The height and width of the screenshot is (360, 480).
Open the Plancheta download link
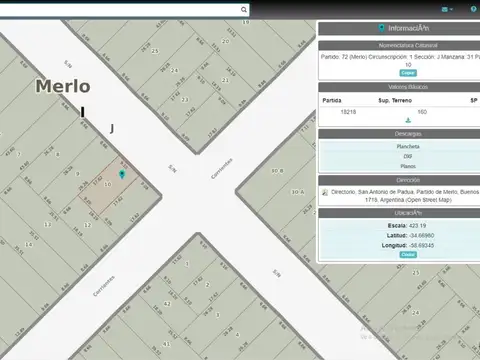click(x=408, y=146)
